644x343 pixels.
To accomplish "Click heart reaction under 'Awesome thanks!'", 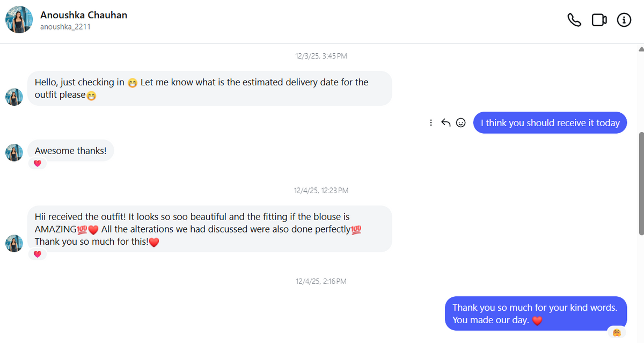I will [37, 164].
